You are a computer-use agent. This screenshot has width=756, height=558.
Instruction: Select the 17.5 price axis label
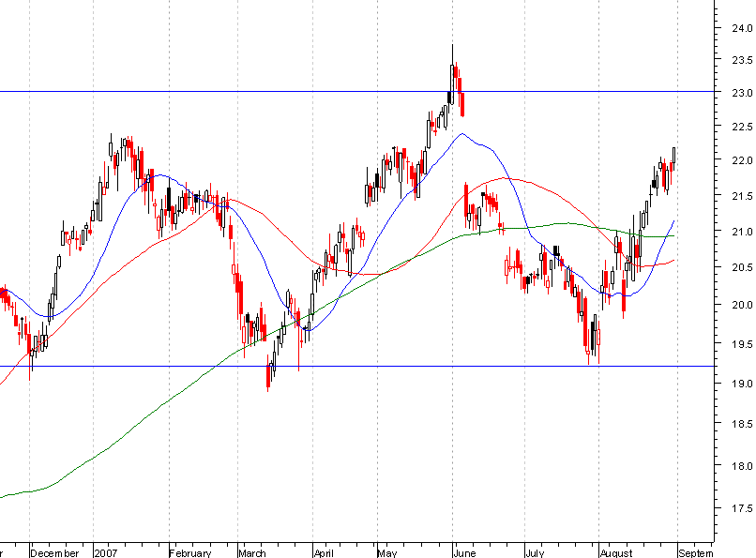[742, 508]
